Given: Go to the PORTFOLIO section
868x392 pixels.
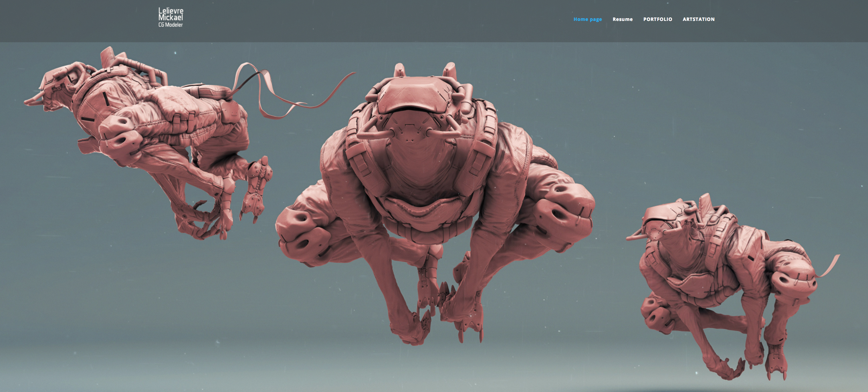Looking at the screenshot, I should [x=657, y=19].
